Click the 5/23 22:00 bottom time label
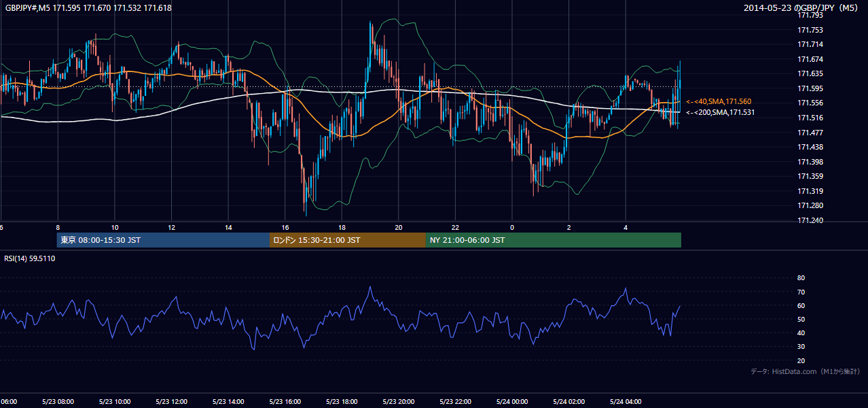Screen dimensions: 868x408 [455, 402]
